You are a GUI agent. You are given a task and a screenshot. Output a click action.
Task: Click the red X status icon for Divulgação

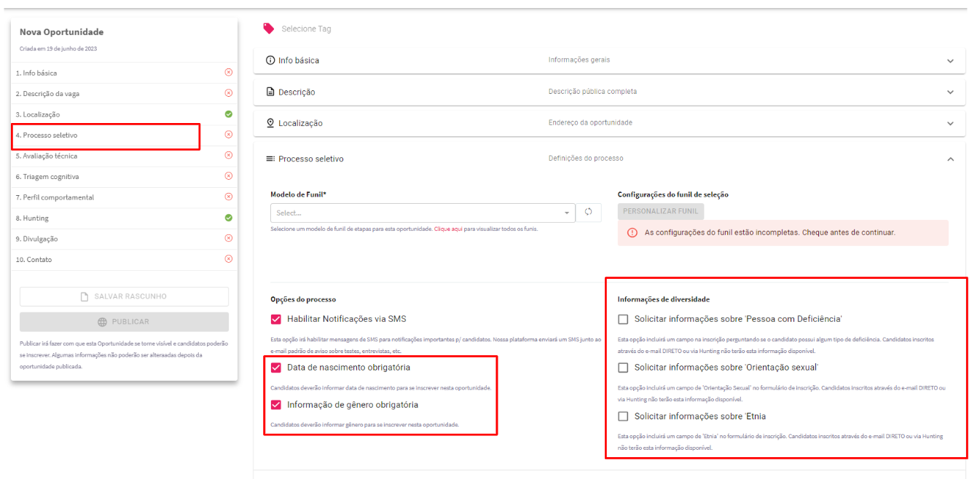coord(229,238)
